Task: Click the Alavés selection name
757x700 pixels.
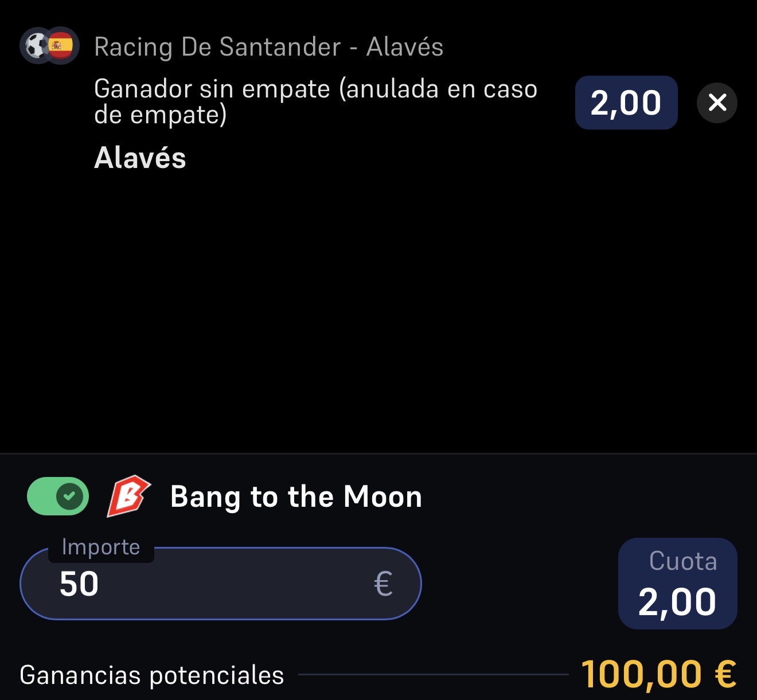Action: 140,158
